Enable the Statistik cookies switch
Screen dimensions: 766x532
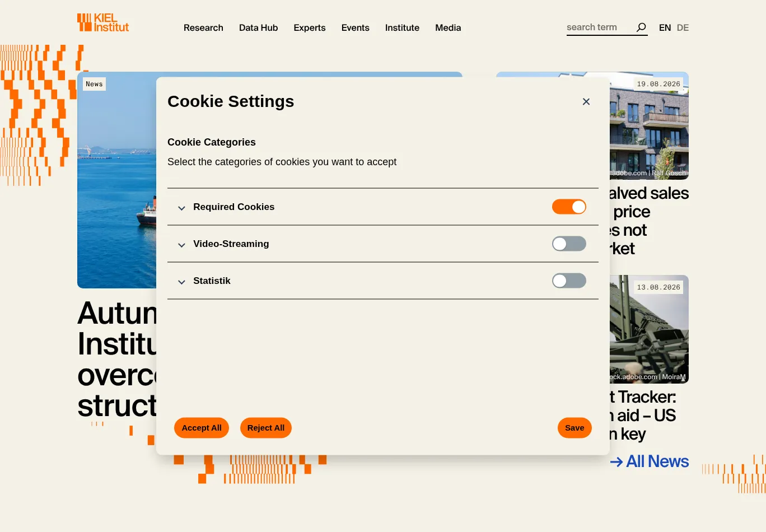click(x=569, y=281)
